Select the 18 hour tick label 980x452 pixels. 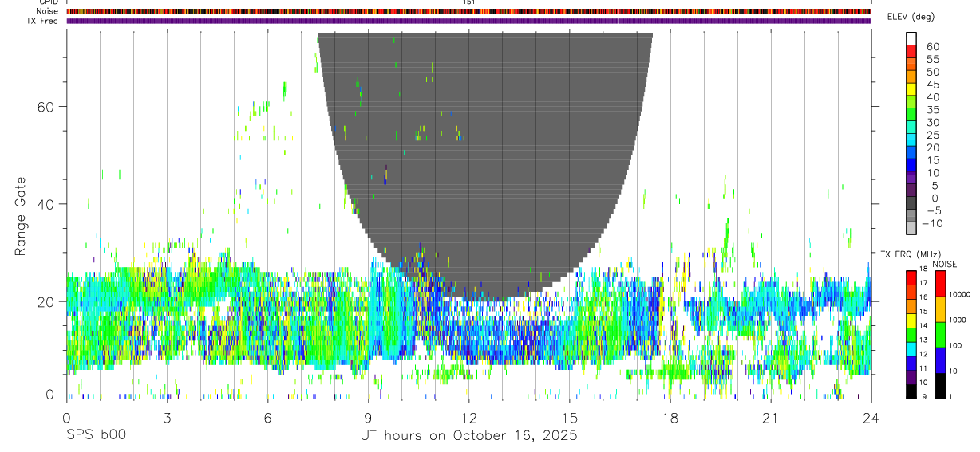(x=670, y=418)
